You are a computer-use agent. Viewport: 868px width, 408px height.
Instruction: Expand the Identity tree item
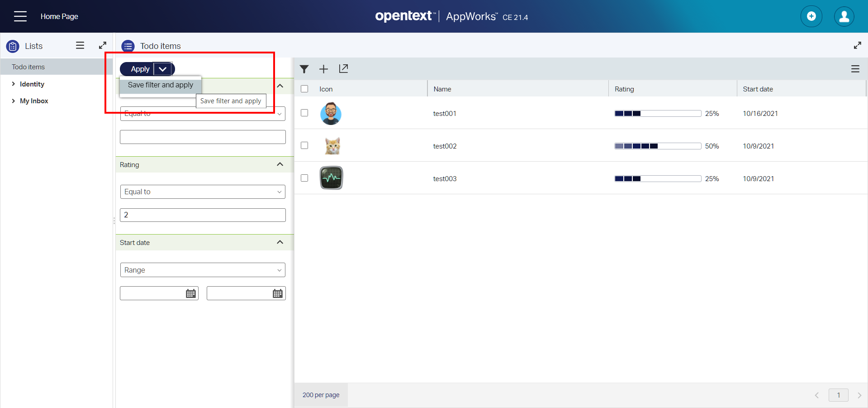click(14, 84)
